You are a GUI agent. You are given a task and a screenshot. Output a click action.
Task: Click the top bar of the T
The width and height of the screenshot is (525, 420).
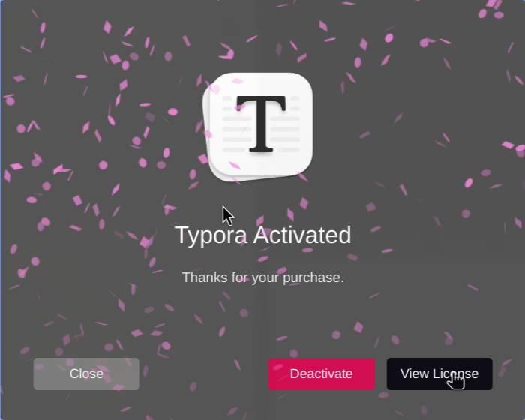pos(261,101)
